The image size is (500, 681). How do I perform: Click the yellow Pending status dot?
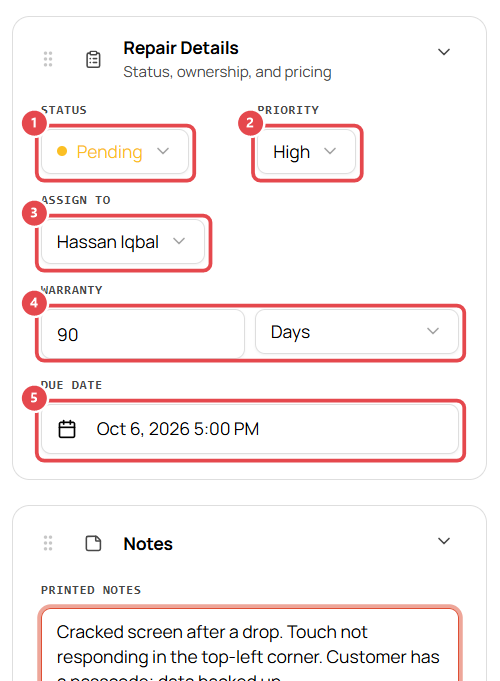62,151
